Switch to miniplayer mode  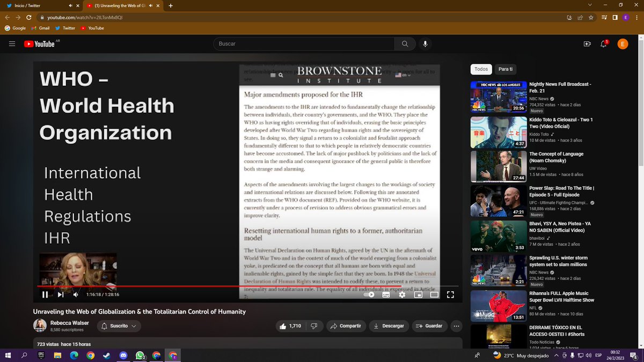pos(418,294)
